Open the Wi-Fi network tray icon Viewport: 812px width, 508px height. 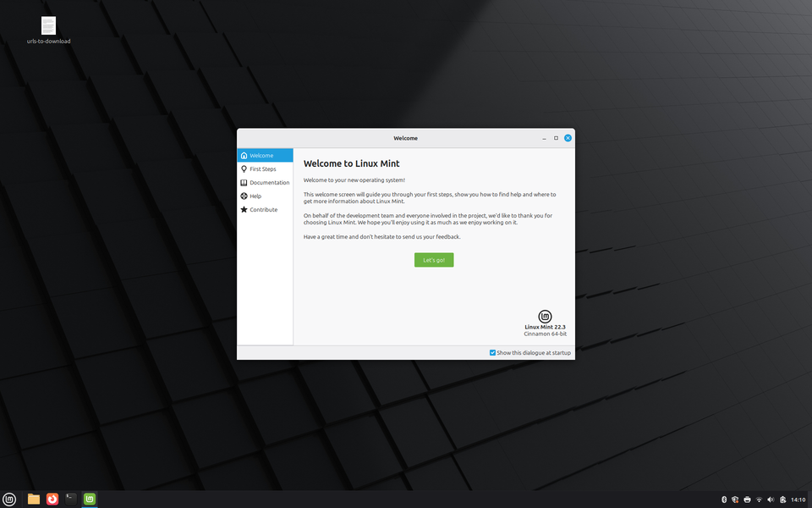coord(759,500)
